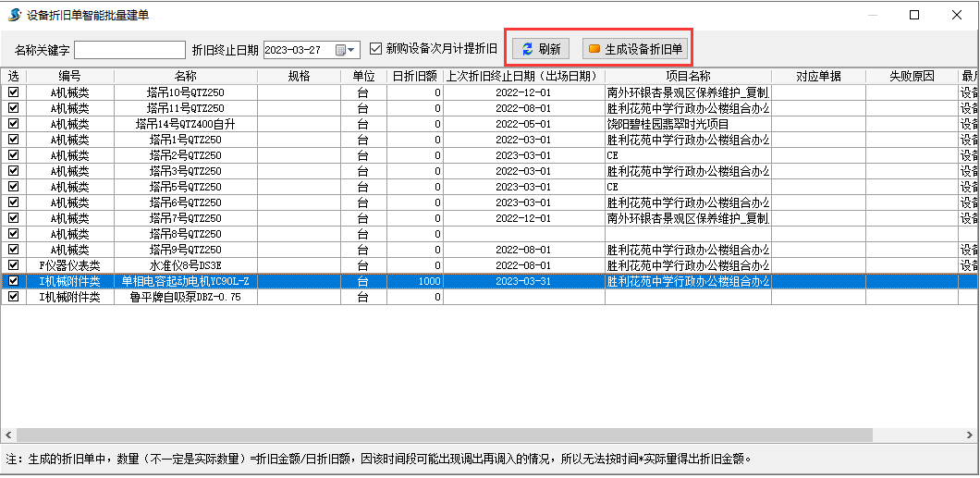Minimize the batch depreciation window
The height and width of the screenshot is (478, 980).
click(x=872, y=15)
